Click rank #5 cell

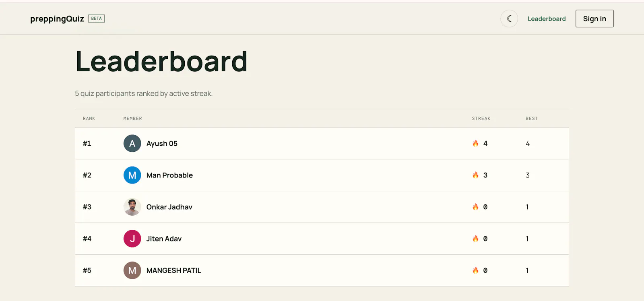(x=87, y=271)
